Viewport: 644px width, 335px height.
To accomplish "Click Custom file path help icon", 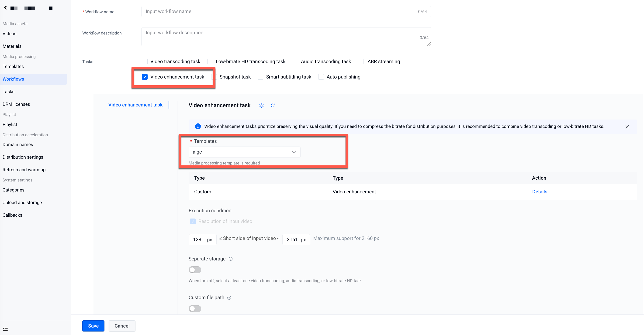I will click(229, 297).
